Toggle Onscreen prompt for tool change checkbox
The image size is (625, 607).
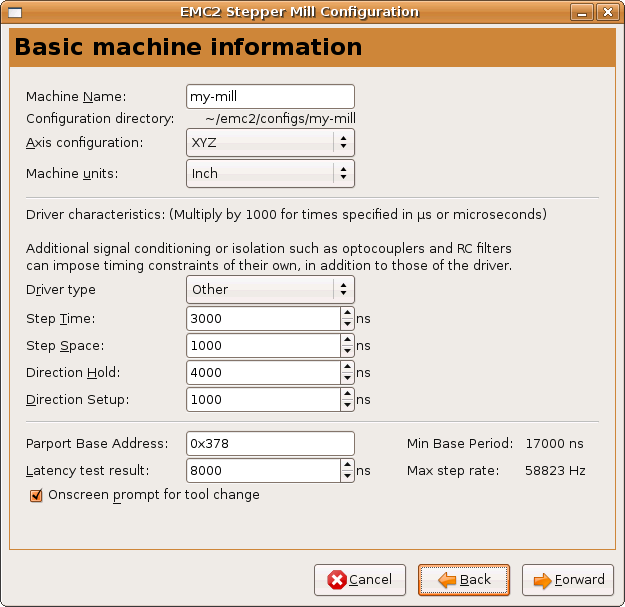pyautogui.click(x=36, y=495)
